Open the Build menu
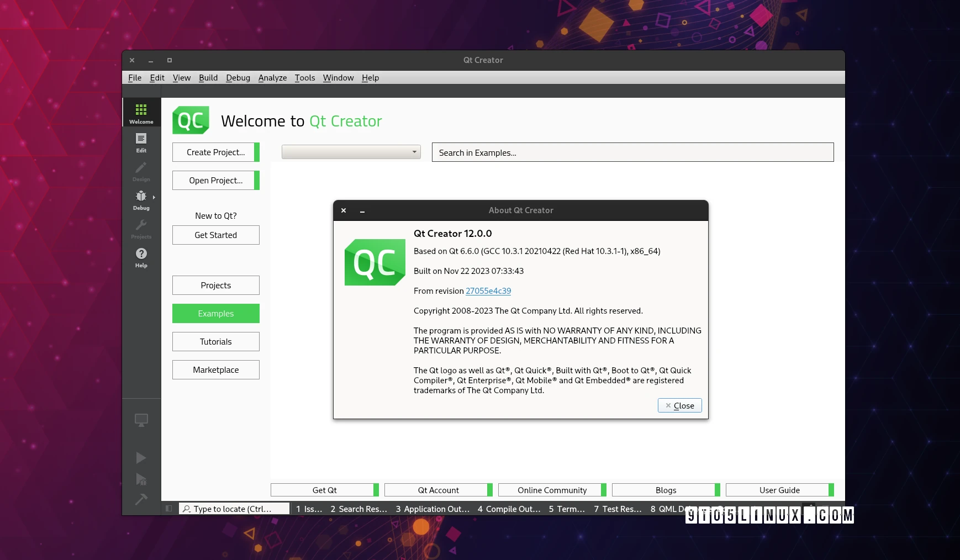960x560 pixels. (208, 78)
